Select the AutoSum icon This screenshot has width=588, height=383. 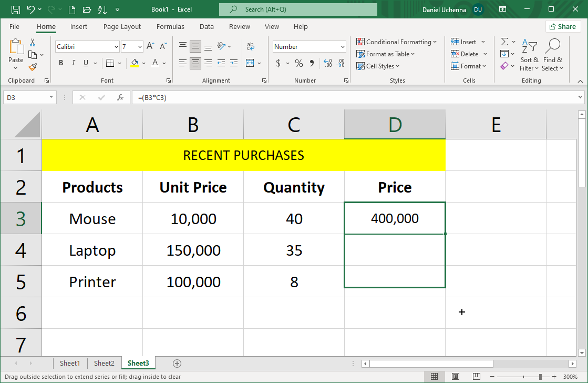click(503, 42)
